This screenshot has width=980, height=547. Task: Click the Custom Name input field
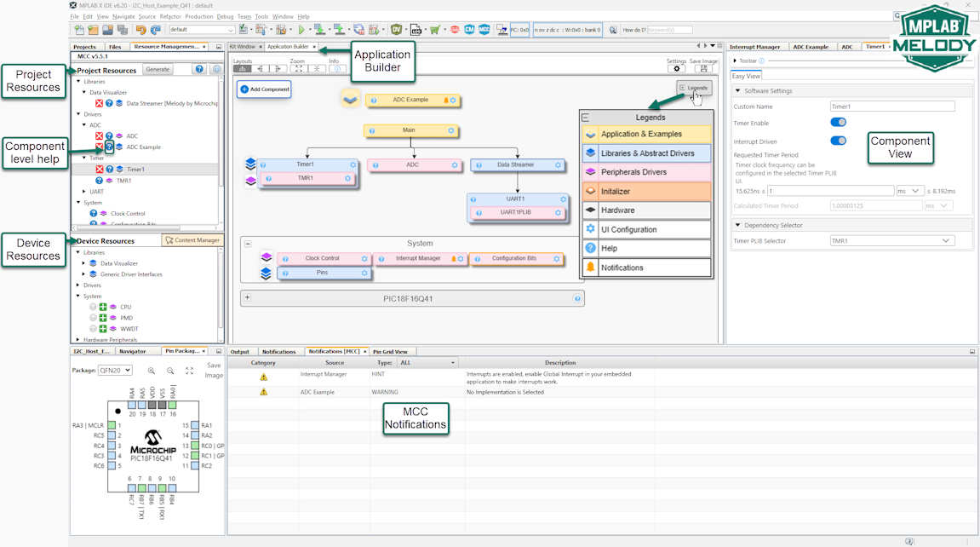(x=891, y=107)
